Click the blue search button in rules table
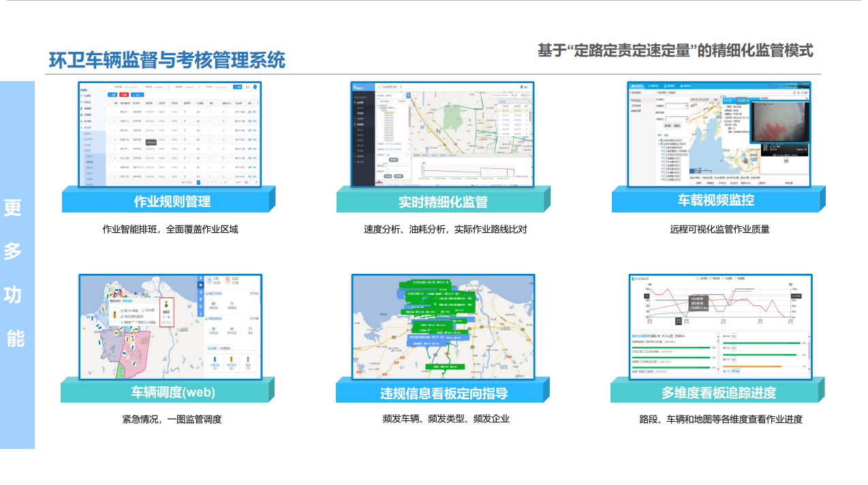Image resolution: width=868 pixels, height=485 pixels. click(237, 87)
